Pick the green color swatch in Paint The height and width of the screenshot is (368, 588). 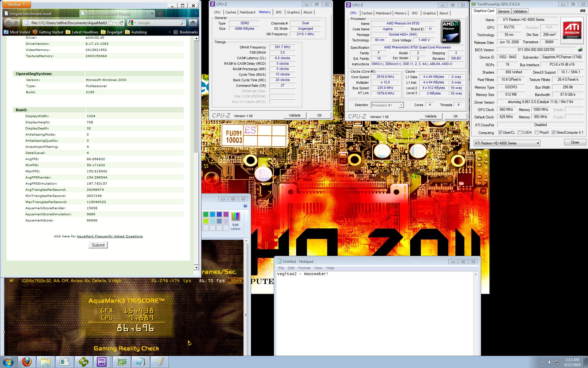(206, 214)
